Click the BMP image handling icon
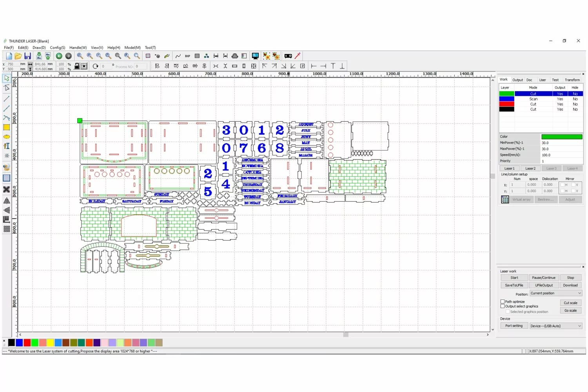 click(x=187, y=56)
